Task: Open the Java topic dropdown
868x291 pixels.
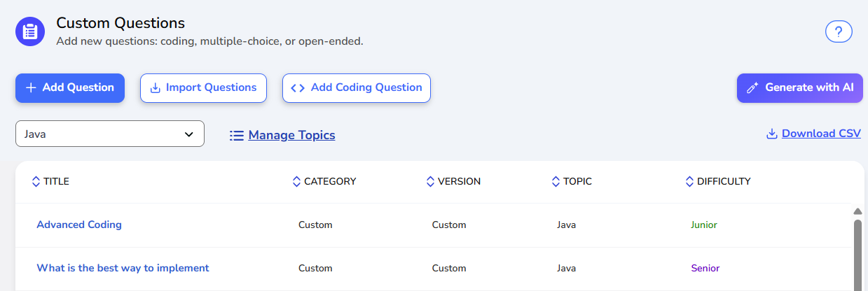Action: coord(110,134)
